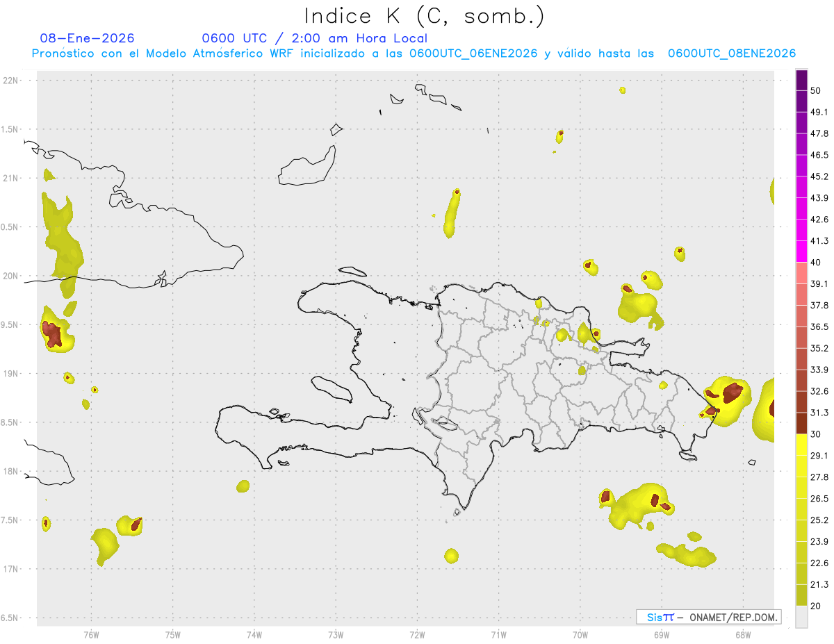This screenshot has height=644, width=834.
Task: Click the '20N' latitude label
Action: click(x=11, y=276)
